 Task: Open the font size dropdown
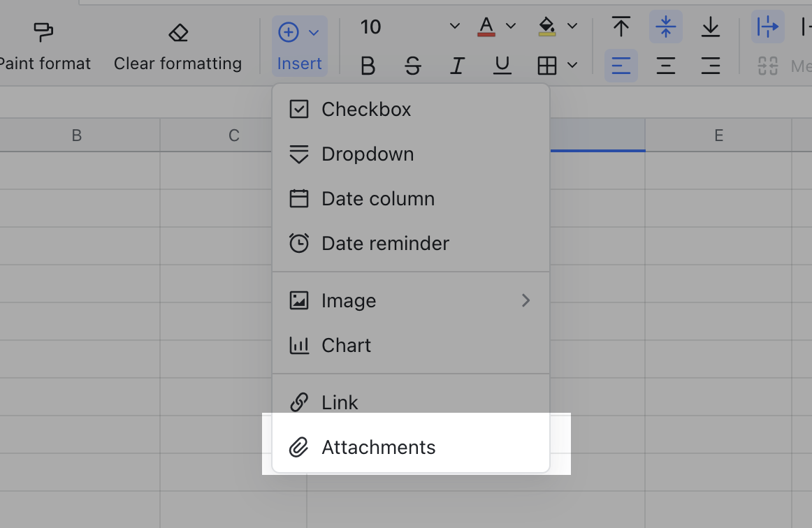455,27
